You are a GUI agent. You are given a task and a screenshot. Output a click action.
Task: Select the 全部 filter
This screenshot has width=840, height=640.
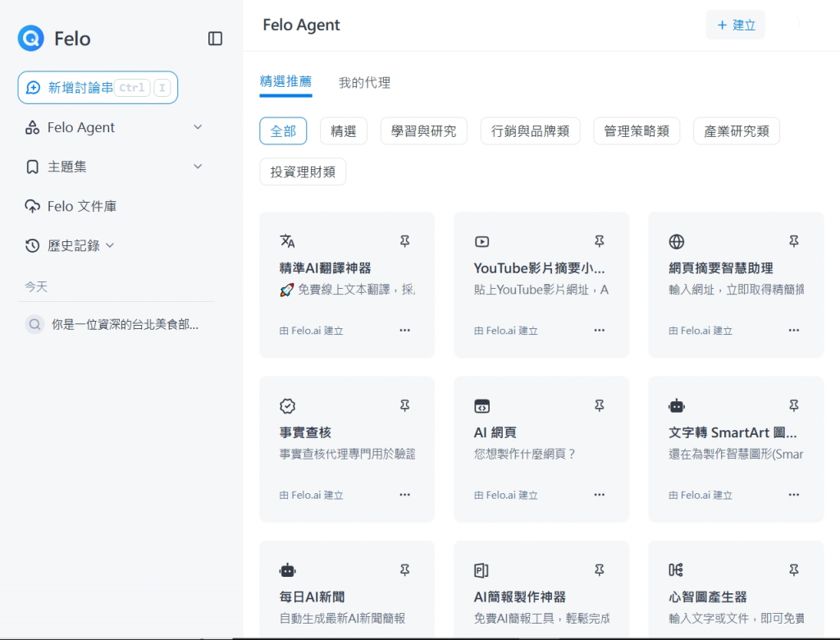tap(283, 130)
